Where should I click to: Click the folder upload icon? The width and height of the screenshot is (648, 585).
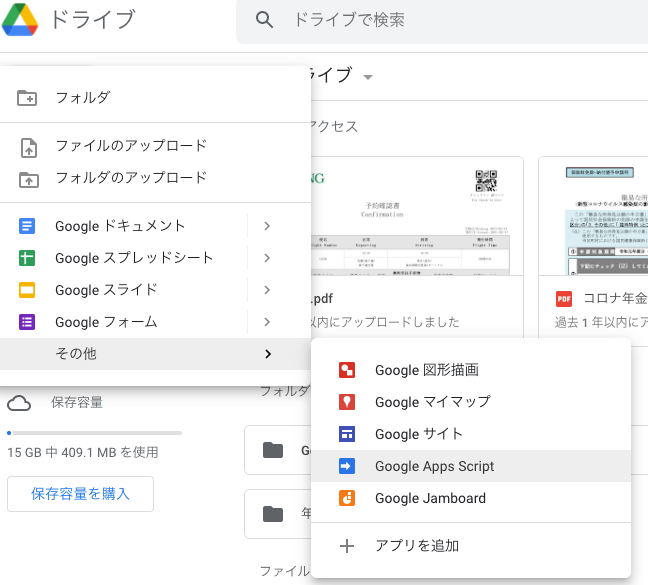point(29,179)
